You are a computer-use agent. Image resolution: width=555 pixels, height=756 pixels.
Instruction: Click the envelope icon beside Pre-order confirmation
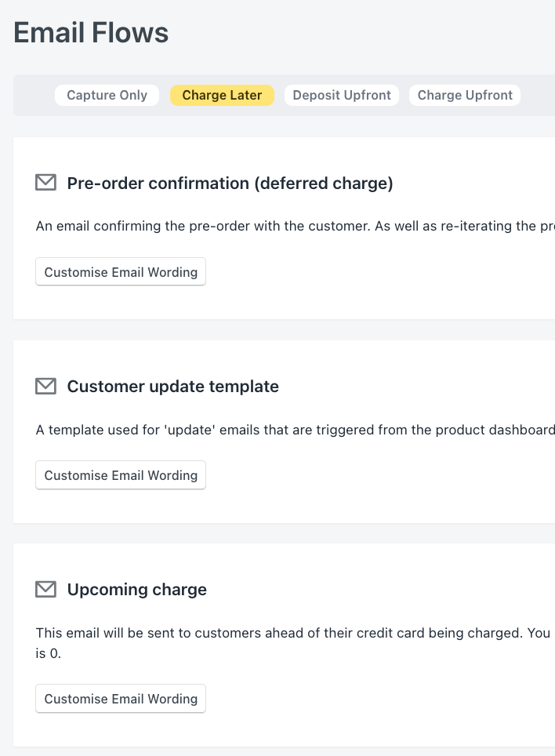(46, 183)
